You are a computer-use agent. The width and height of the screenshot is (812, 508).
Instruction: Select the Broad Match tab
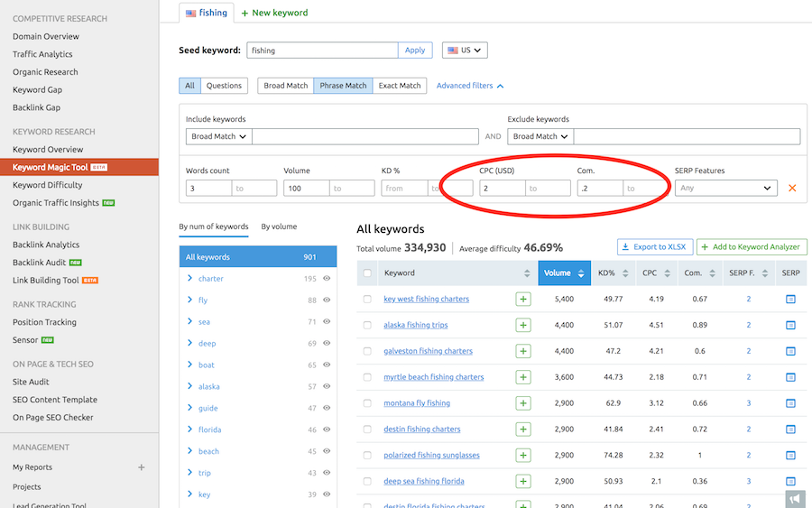click(285, 86)
